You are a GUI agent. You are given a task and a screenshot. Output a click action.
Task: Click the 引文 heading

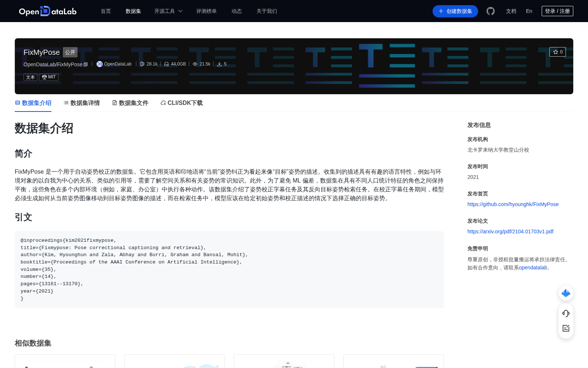pyautogui.click(x=24, y=217)
